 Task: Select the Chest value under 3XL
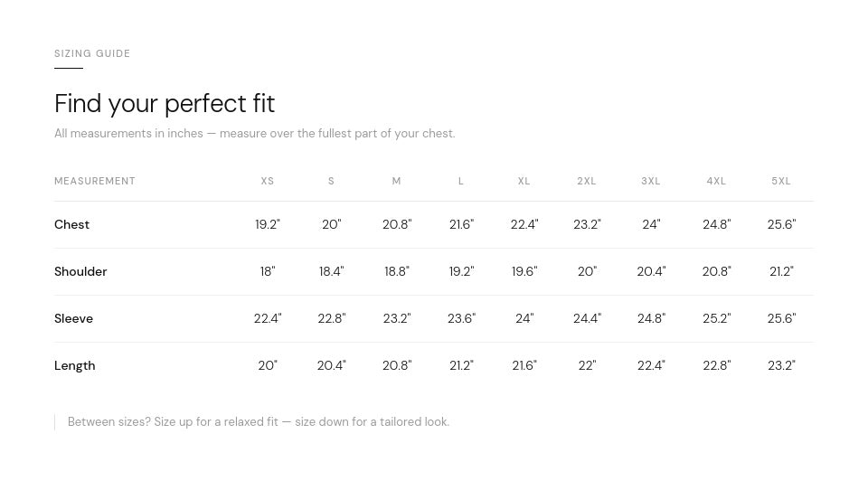coord(651,224)
